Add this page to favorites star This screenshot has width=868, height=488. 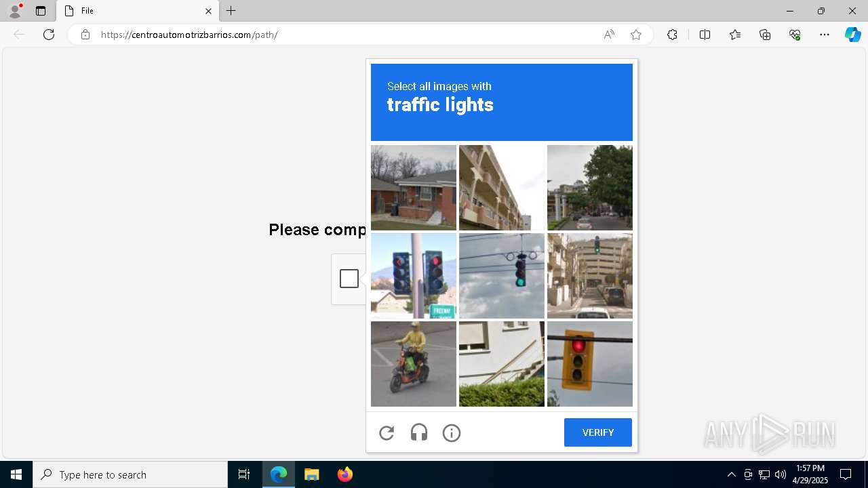point(636,35)
